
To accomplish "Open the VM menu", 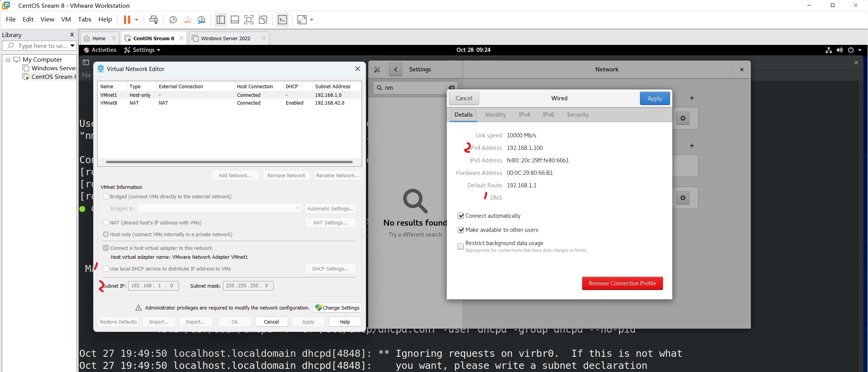I will click(66, 20).
